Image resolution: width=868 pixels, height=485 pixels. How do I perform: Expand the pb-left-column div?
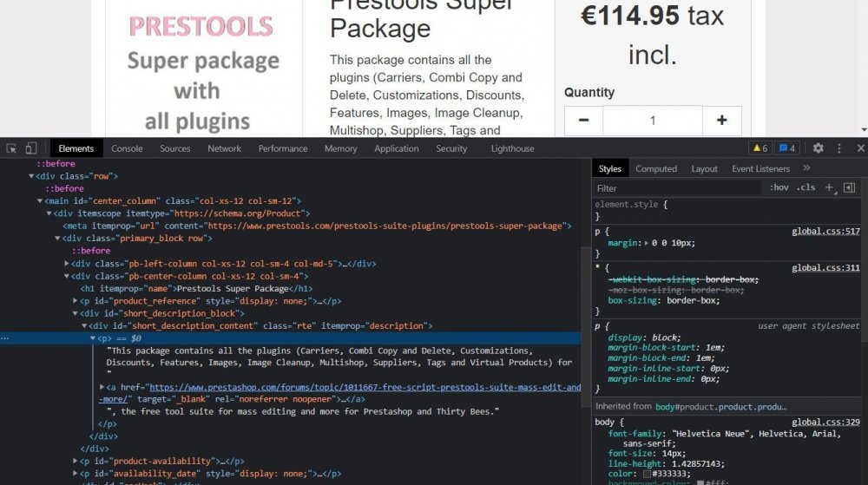(67, 264)
